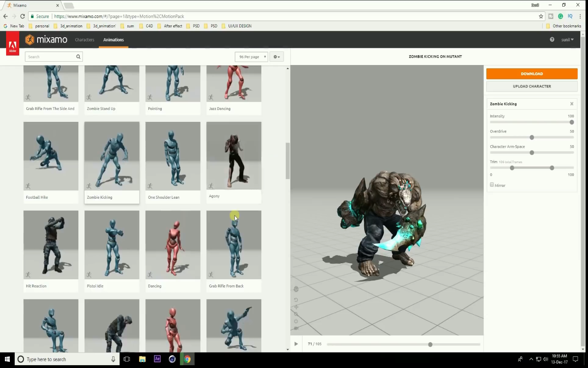
Task: Click the IQ extension icon
Action: [570, 16]
